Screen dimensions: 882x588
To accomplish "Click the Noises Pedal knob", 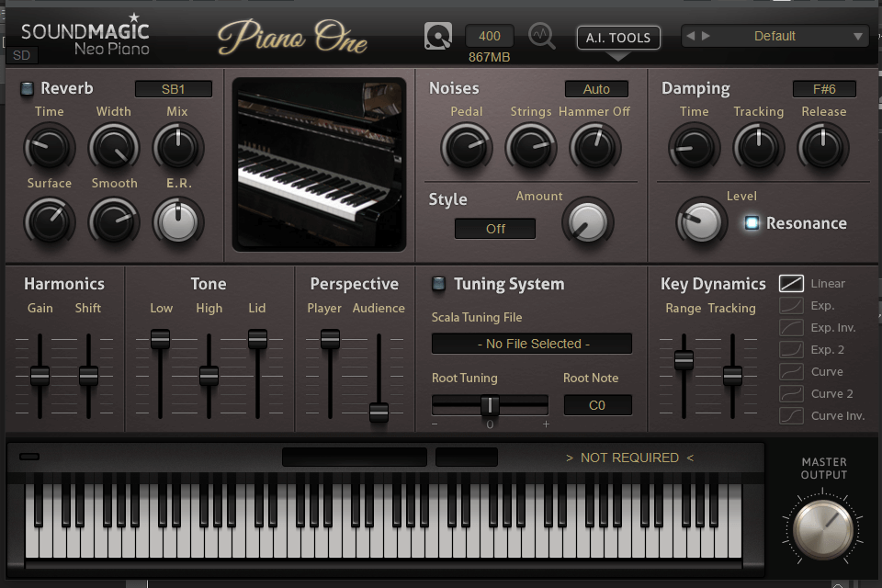I will click(467, 147).
